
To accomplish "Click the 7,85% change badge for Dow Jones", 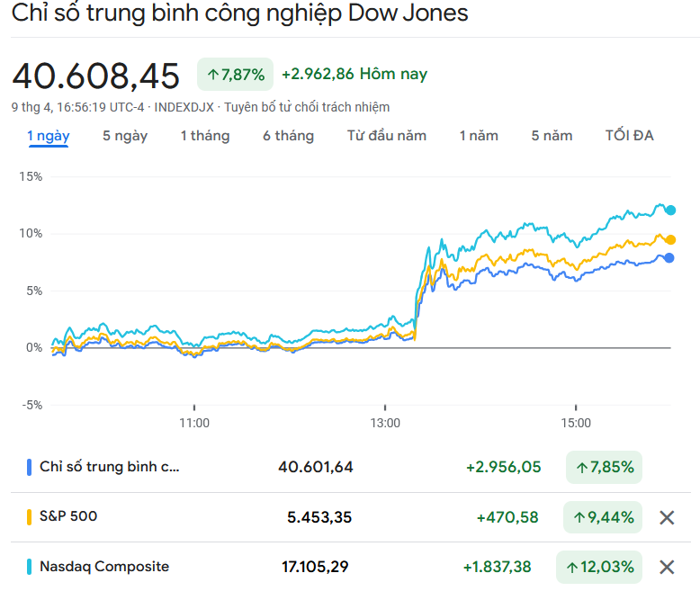I will 604,468.
